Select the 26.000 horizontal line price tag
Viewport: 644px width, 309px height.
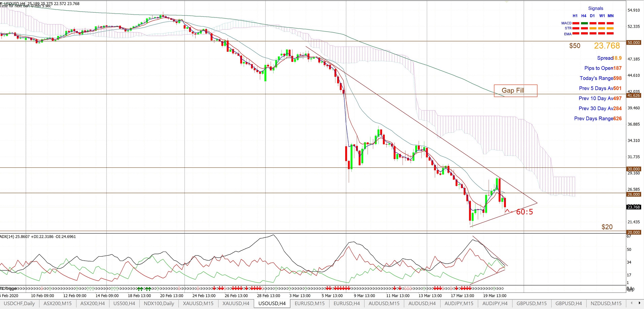point(633,195)
